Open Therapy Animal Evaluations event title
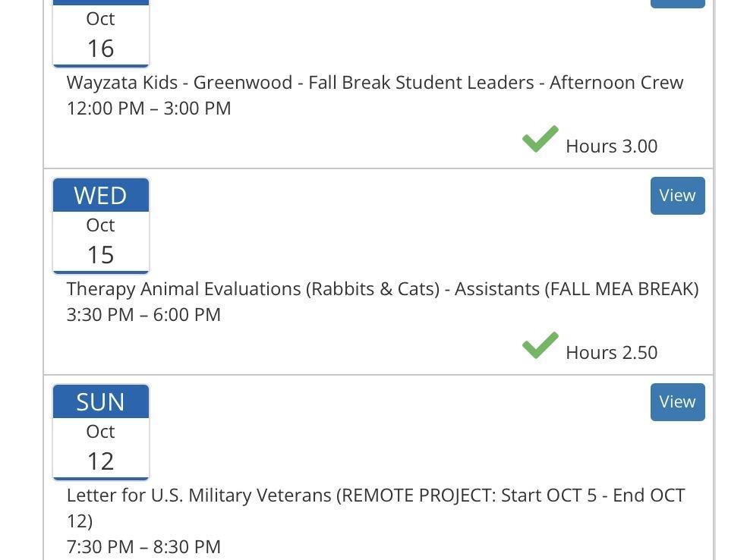Viewport: 747px width, 560px height. pos(383,289)
